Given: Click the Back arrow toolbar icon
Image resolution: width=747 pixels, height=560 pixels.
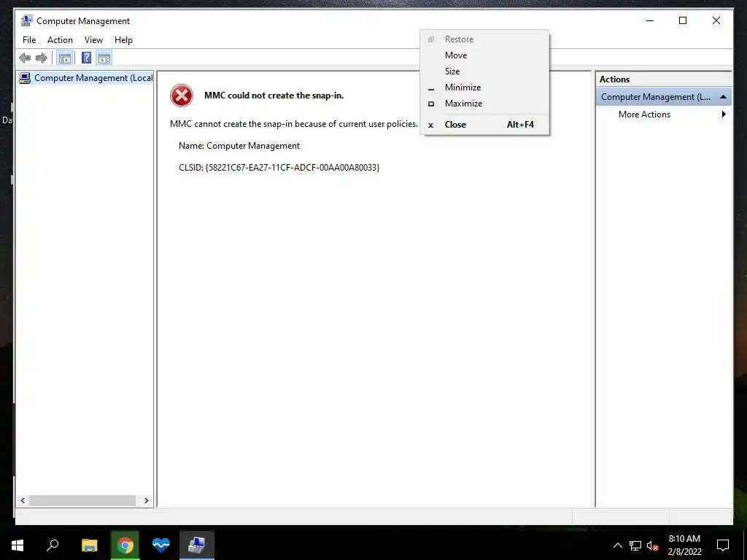Looking at the screenshot, I should point(25,58).
